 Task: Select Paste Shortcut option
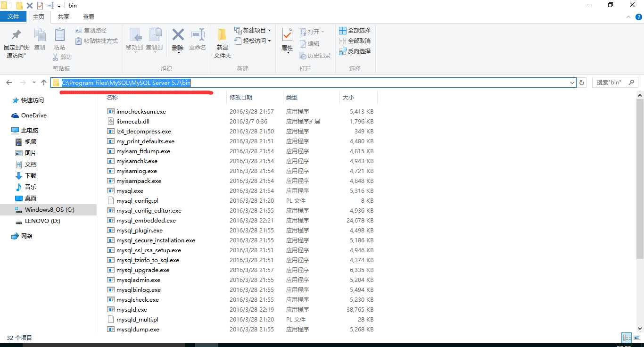(x=97, y=41)
